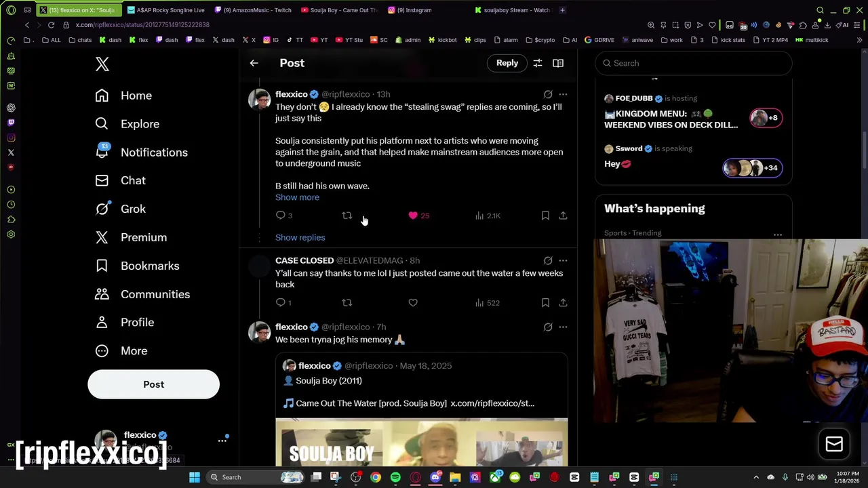Reload the current page
The height and width of the screenshot is (488, 868).
point(51,25)
